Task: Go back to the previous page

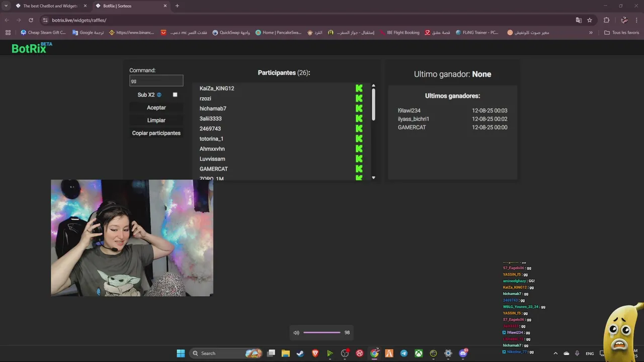Action: coord(7,20)
